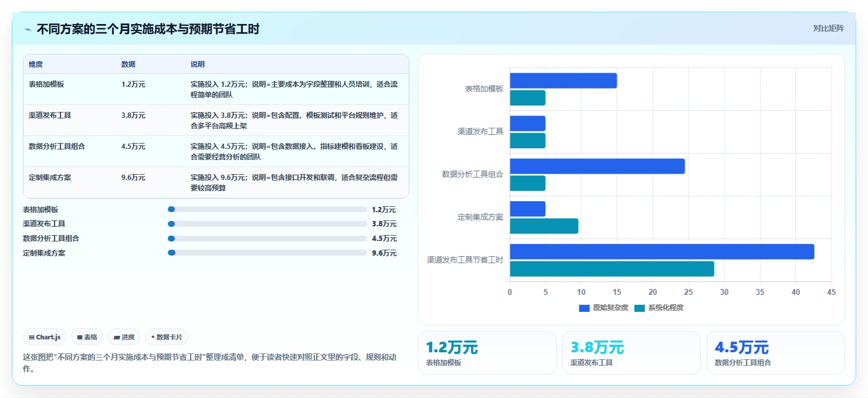The image size is (868, 398).
Task: Click the 9.6万元 value in progress list
Action: [384, 253]
